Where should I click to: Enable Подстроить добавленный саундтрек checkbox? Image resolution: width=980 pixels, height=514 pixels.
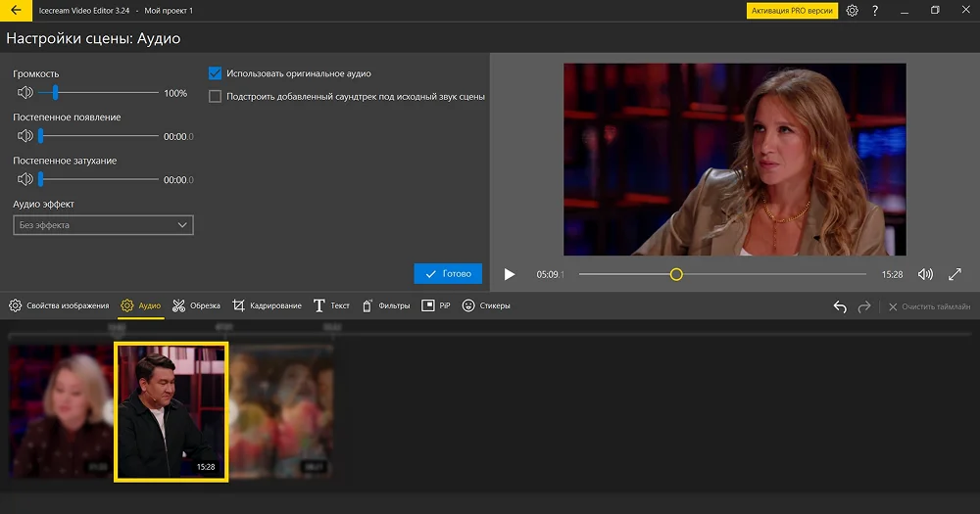[216, 97]
